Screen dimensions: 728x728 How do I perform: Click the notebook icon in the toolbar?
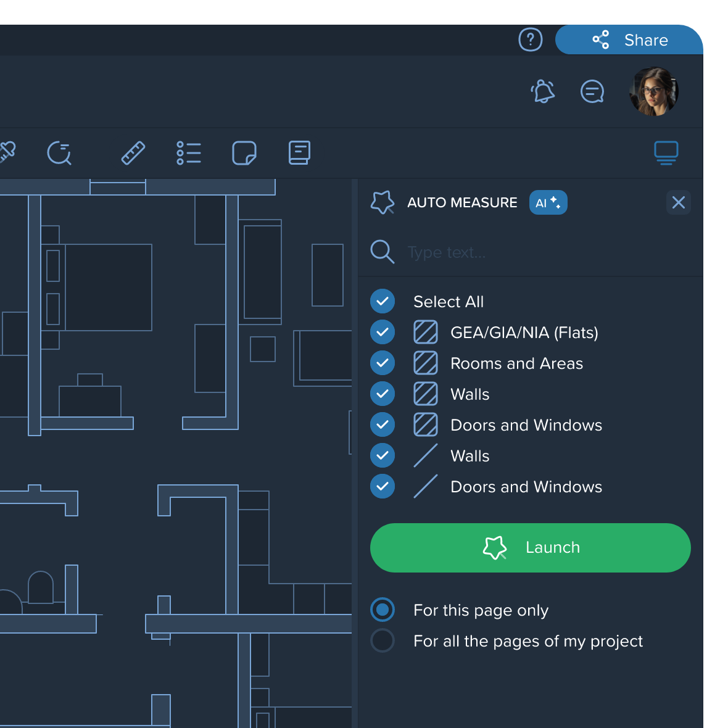pos(299,153)
